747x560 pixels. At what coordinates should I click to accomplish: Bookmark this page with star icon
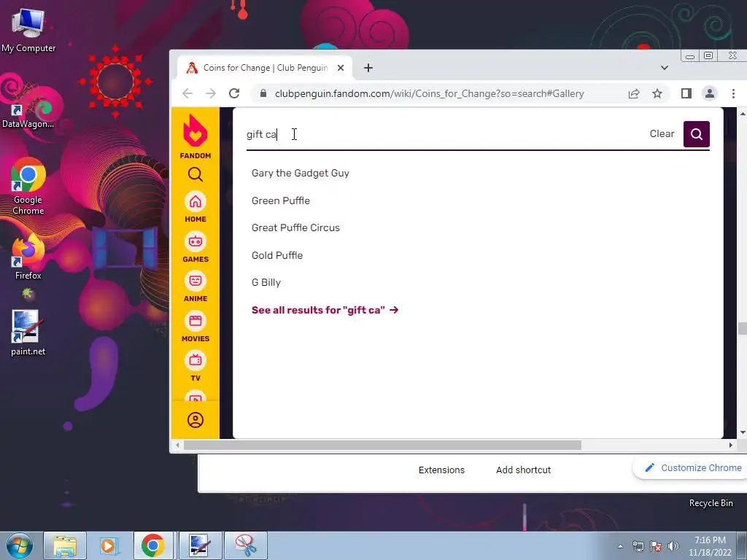[657, 93]
